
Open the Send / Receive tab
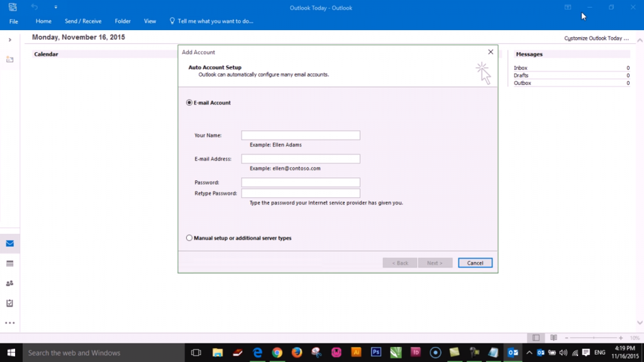[83, 21]
